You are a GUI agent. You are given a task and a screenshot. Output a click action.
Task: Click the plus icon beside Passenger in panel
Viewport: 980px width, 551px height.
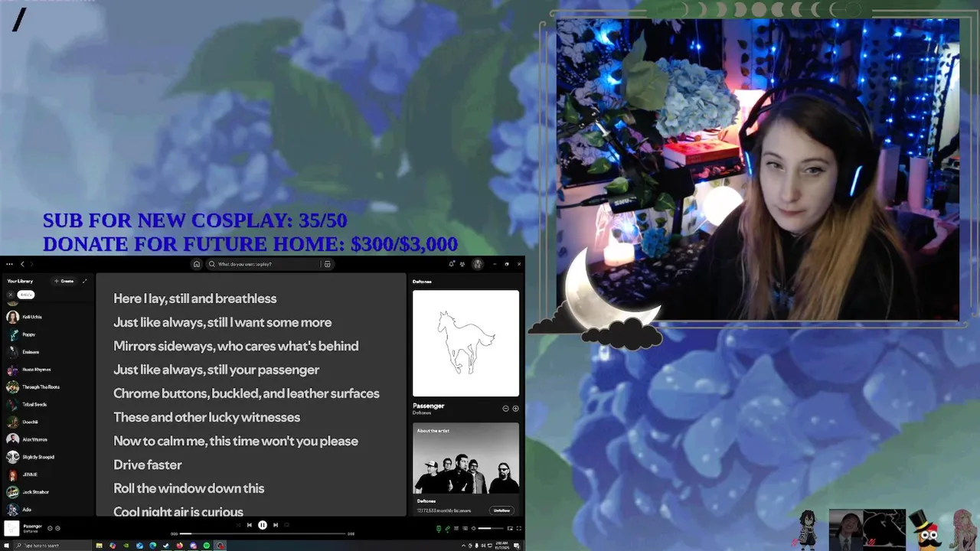[x=515, y=409]
